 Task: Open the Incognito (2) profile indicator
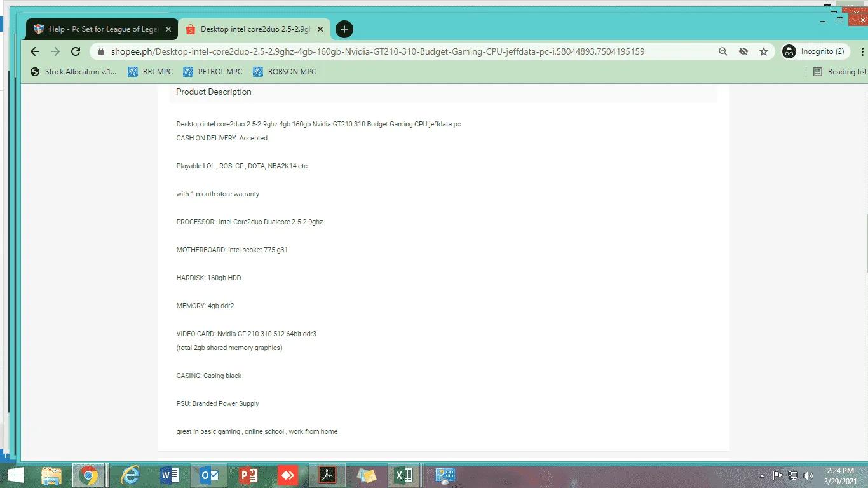pos(815,51)
